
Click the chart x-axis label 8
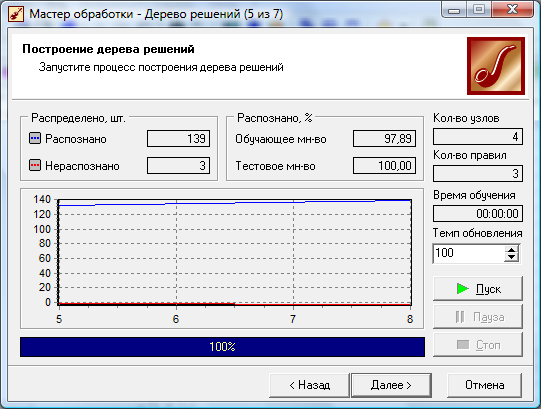pos(410,319)
